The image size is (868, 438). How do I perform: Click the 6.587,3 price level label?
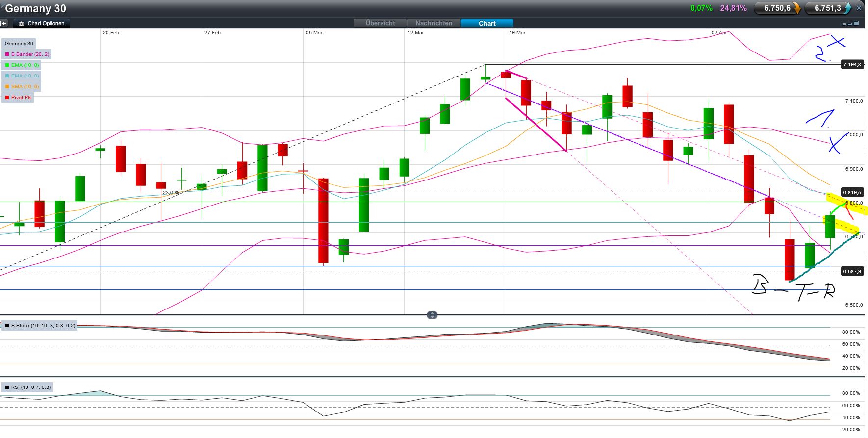click(x=852, y=271)
